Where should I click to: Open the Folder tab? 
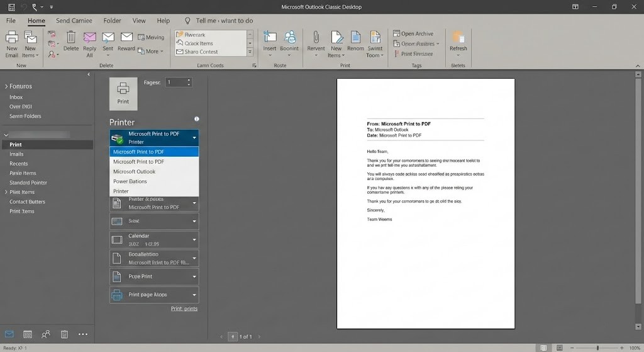[x=112, y=21]
